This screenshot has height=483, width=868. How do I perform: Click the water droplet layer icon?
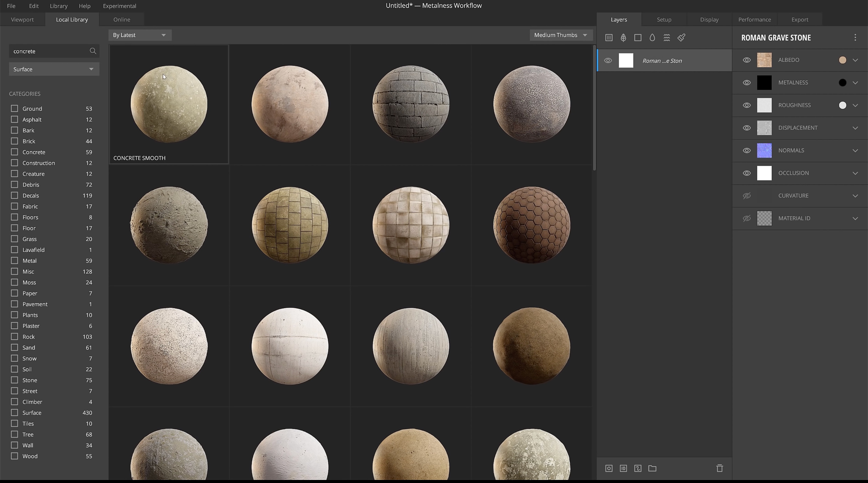[652, 38]
